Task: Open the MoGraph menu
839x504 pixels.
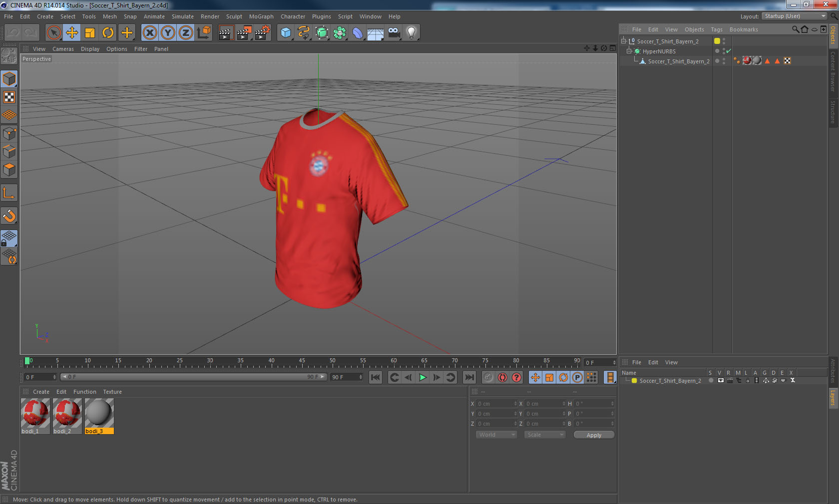Action: coord(261,16)
